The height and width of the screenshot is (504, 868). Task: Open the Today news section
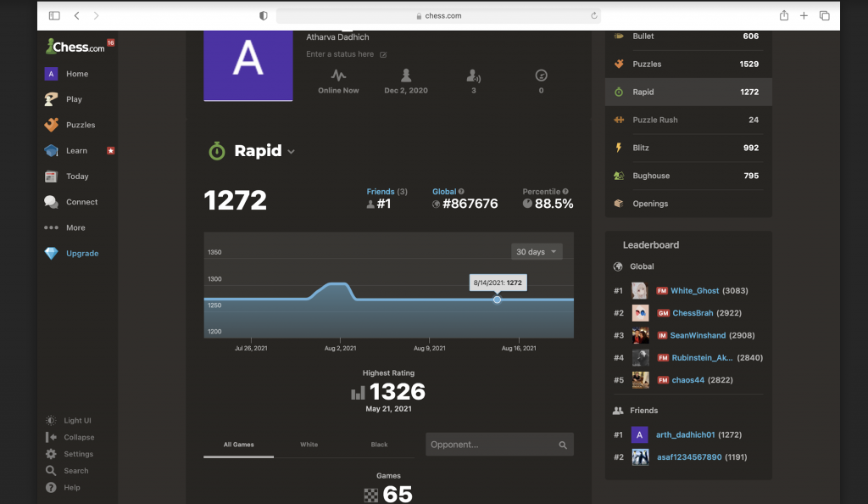tap(77, 176)
